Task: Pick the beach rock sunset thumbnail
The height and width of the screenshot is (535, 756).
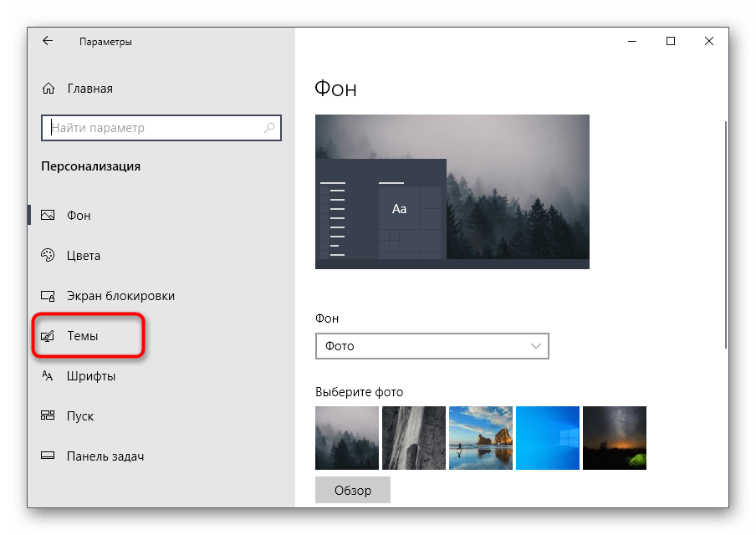Action: tap(480, 438)
